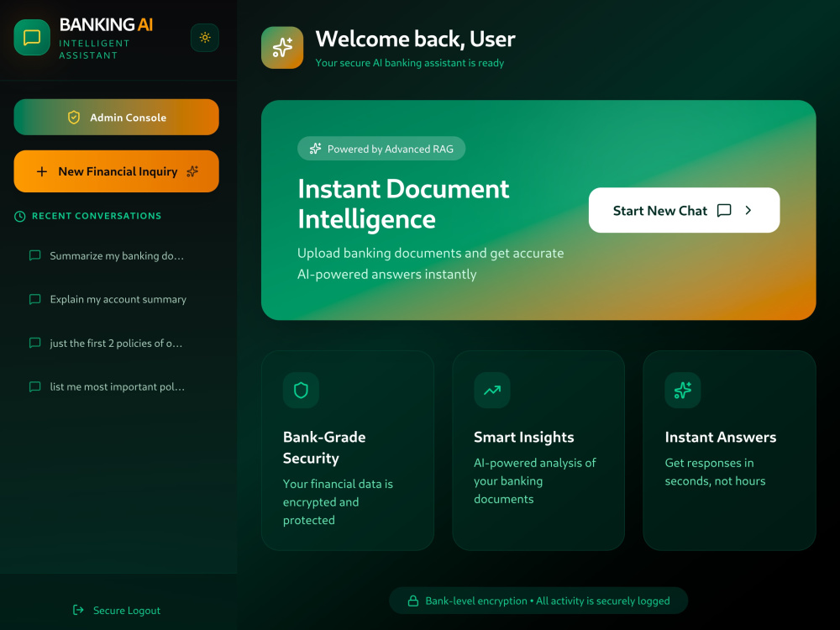Viewport: 840px width, 630px height.
Task: Open 'Explain my account summary' conversation
Action: [116, 300]
